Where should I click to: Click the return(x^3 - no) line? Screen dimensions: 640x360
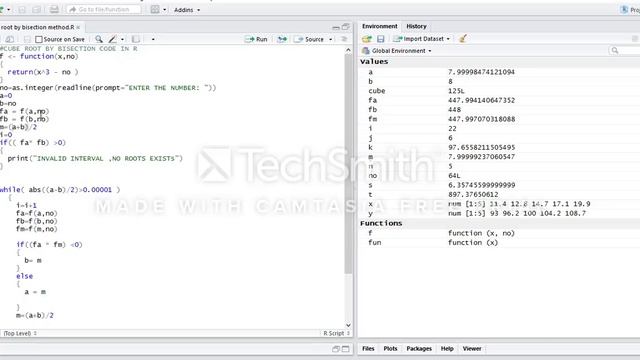point(42,72)
